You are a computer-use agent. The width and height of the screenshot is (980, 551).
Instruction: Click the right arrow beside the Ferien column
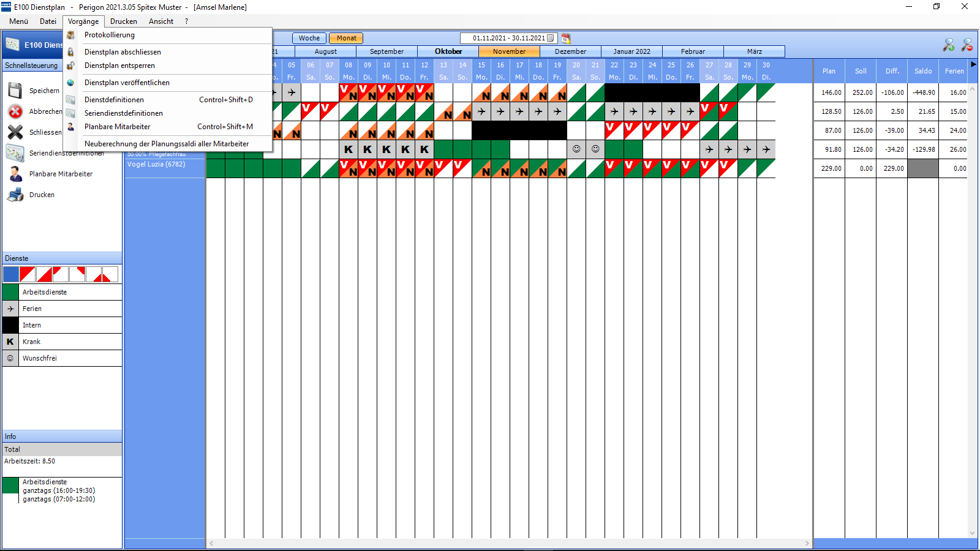tap(973, 64)
